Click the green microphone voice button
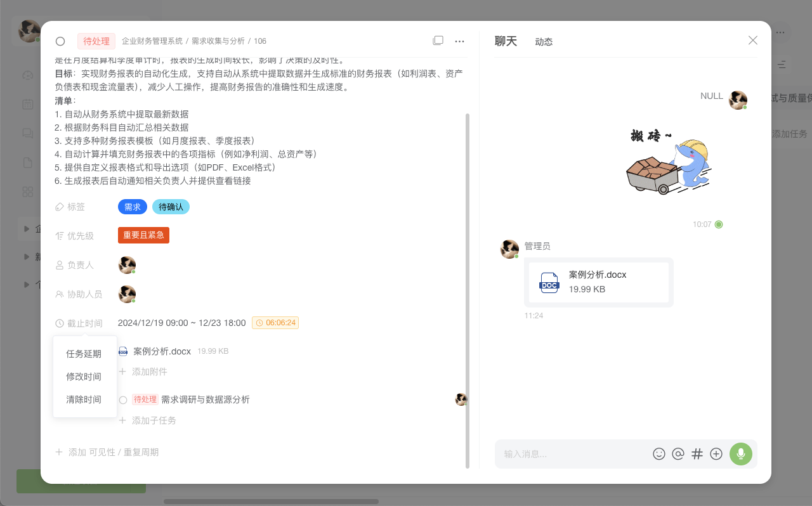This screenshot has height=506, width=812. tap(741, 454)
